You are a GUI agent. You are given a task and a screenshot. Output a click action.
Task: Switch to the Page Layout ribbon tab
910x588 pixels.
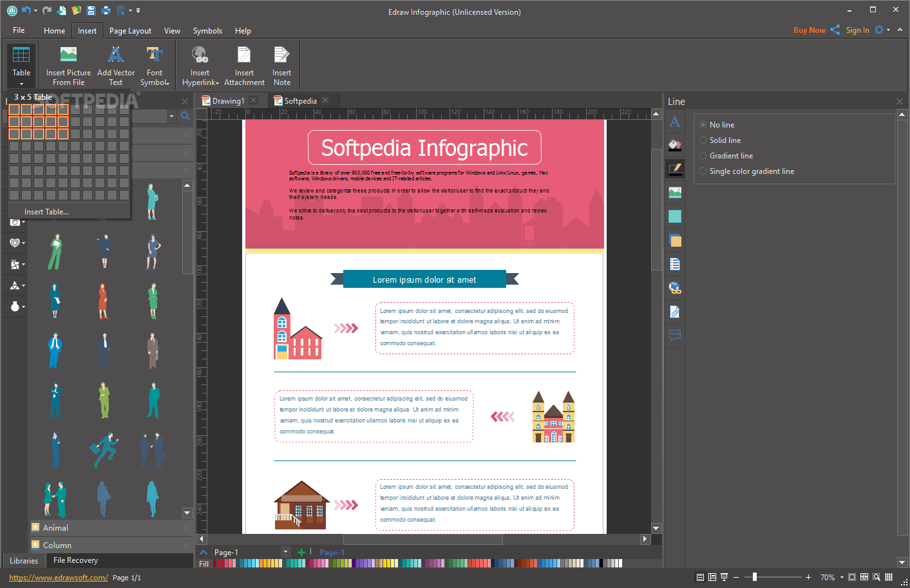tap(130, 30)
